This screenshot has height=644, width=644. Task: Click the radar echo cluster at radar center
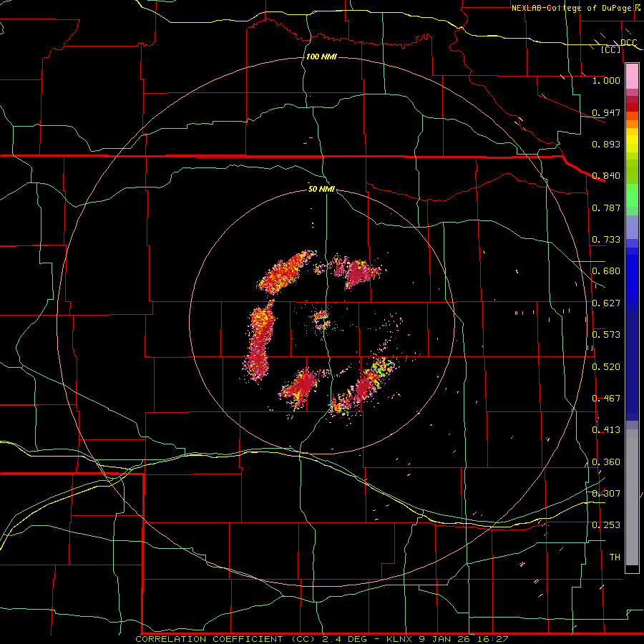click(x=321, y=319)
